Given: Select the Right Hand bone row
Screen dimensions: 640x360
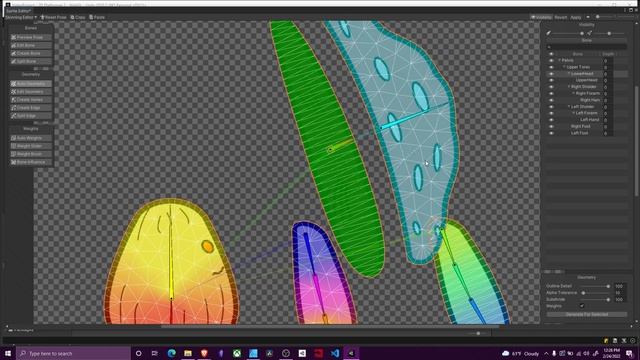Looking at the screenshot, I should coord(587,100).
